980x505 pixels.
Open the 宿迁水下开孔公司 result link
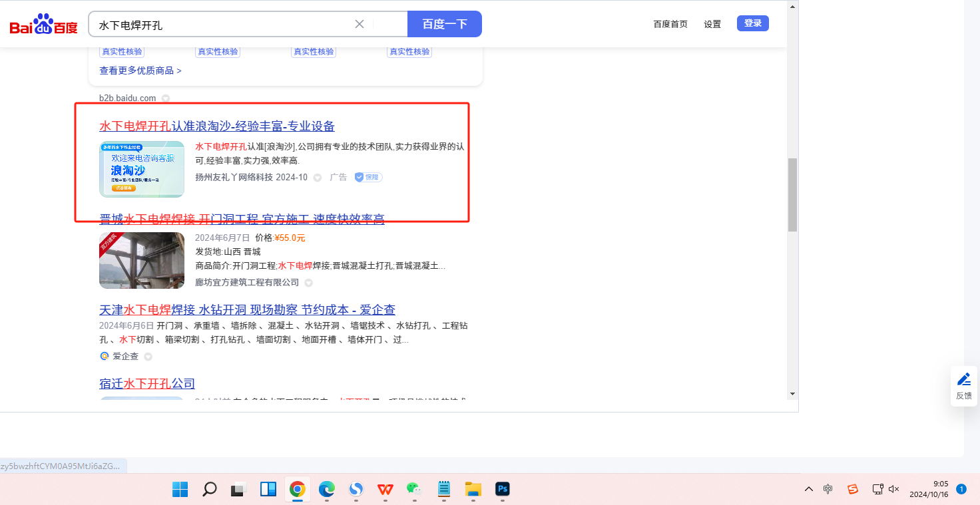coord(147,384)
